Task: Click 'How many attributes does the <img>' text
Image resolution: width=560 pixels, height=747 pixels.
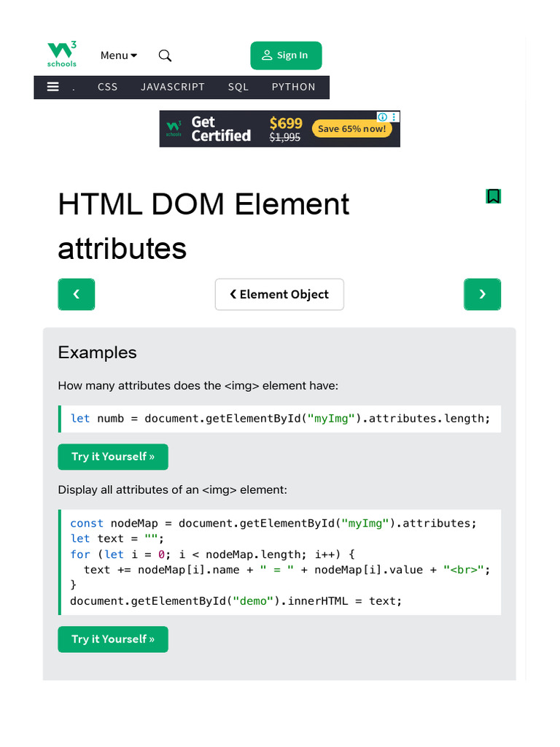Action: click(198, 385)
